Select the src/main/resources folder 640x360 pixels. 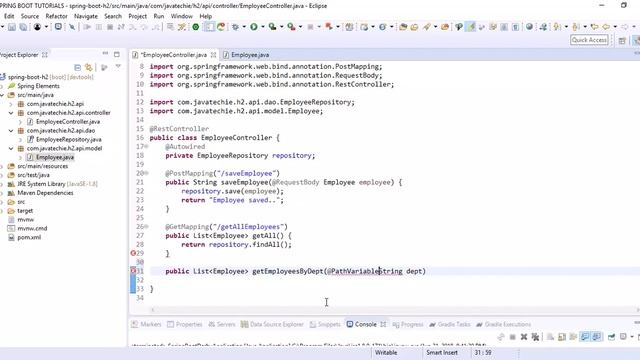pyautogui.click(x=42, y=166)
